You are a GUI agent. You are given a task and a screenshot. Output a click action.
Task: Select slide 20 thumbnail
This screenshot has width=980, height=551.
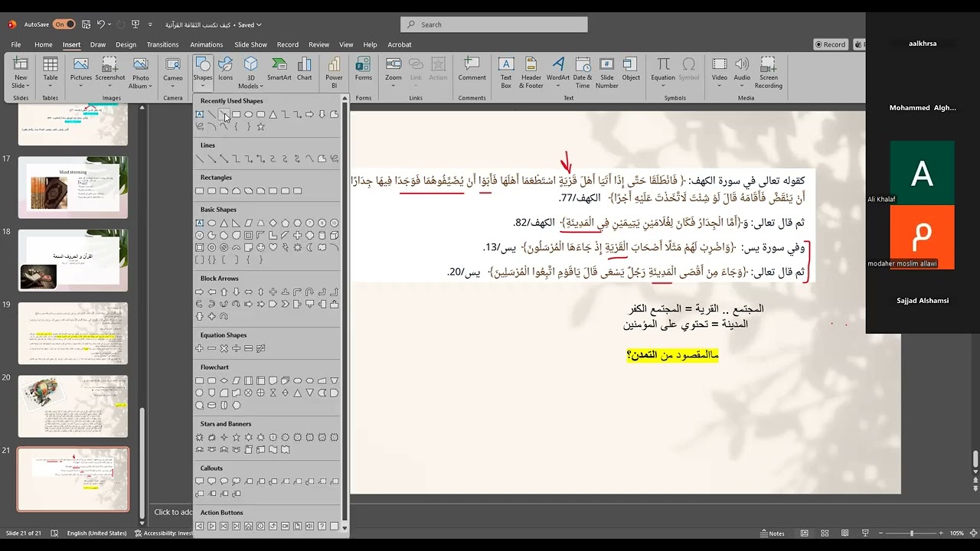pyautogui.click(x=73, y=406)
